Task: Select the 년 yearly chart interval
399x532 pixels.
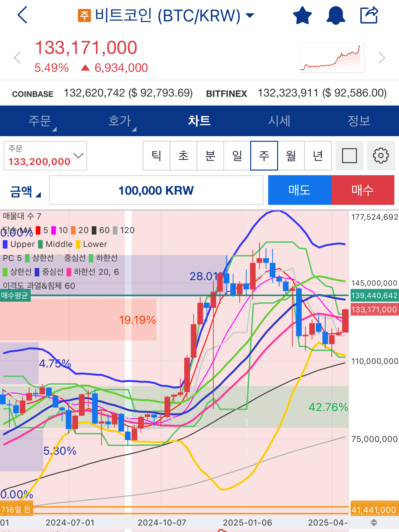Action: 318,156
